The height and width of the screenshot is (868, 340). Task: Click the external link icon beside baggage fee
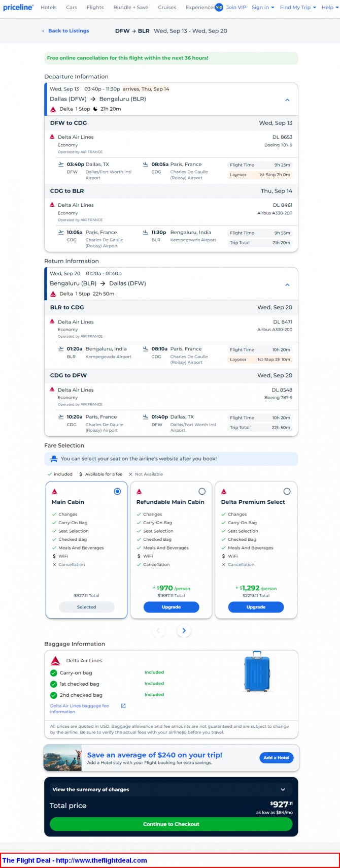[x=123, y=705]
